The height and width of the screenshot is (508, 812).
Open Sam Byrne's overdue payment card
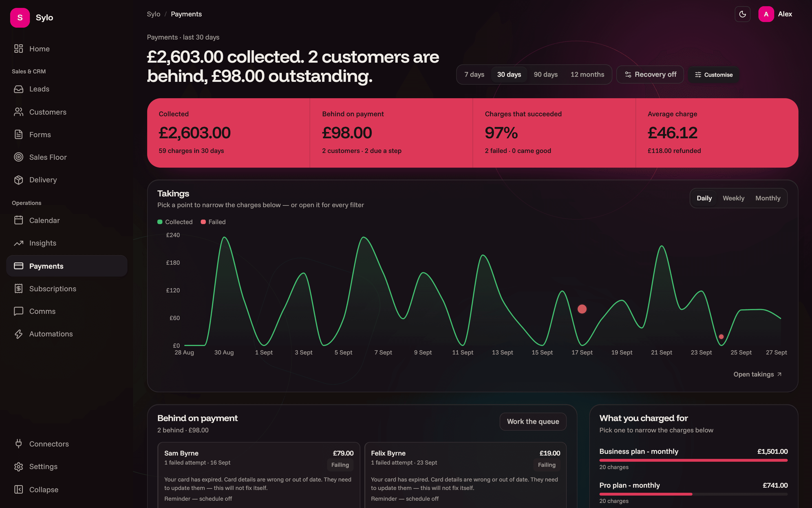click(259, 476)
